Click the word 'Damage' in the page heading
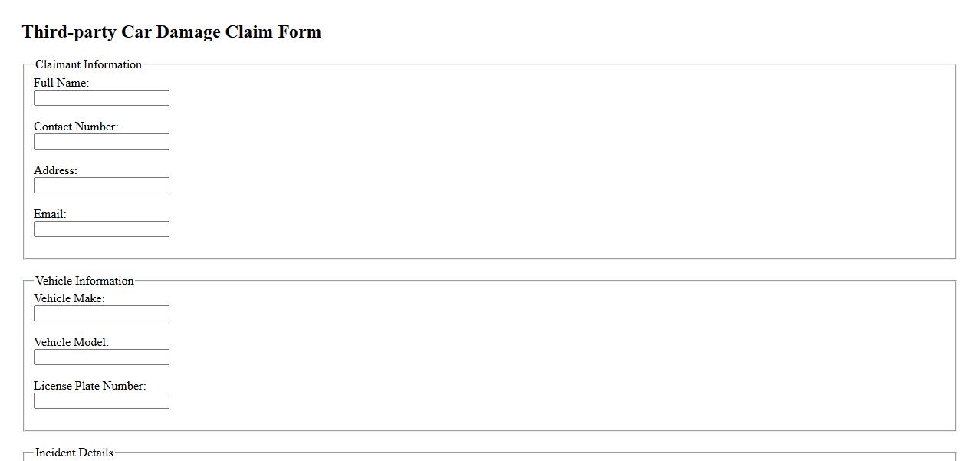980x461 pixels. [x=188, y=32]
